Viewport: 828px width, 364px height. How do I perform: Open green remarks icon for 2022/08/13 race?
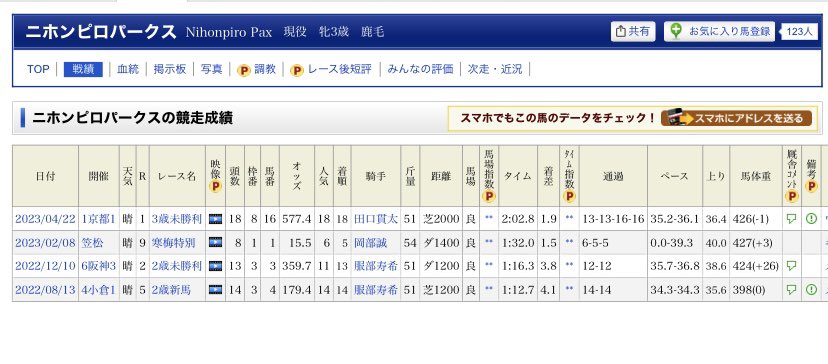pyautogui.click(x=811, y=290)
